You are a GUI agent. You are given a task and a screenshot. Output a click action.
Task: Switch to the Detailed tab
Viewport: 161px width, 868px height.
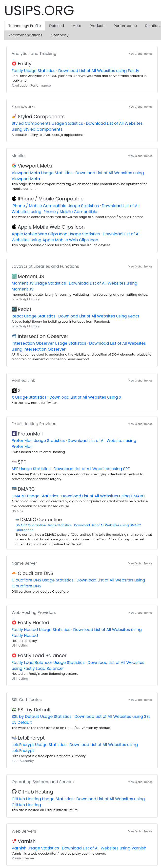point(57,25)
